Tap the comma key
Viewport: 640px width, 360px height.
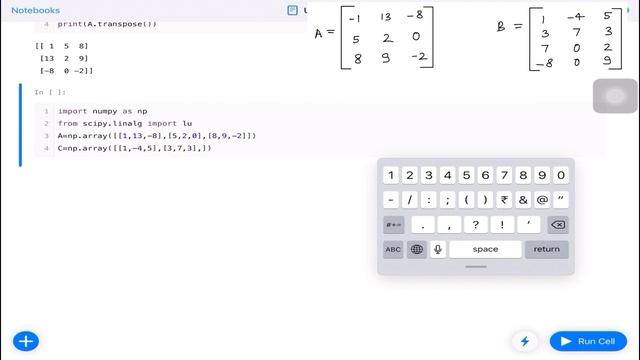[x=449, y=224]
